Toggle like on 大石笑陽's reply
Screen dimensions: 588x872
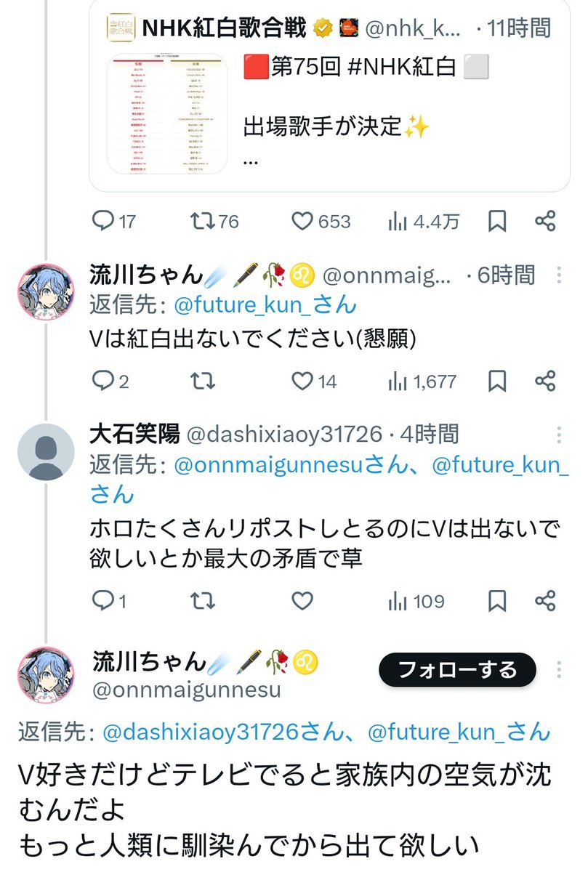[x=302, y=600]
